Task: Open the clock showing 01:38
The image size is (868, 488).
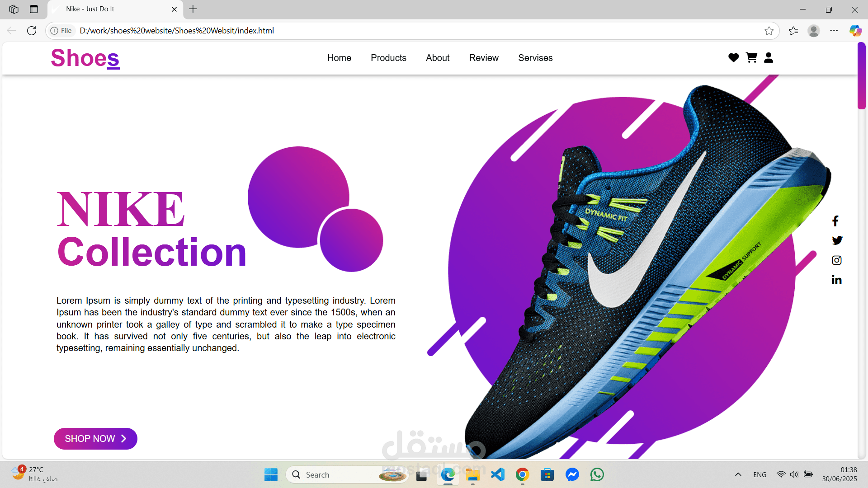Action: (840, 474)
